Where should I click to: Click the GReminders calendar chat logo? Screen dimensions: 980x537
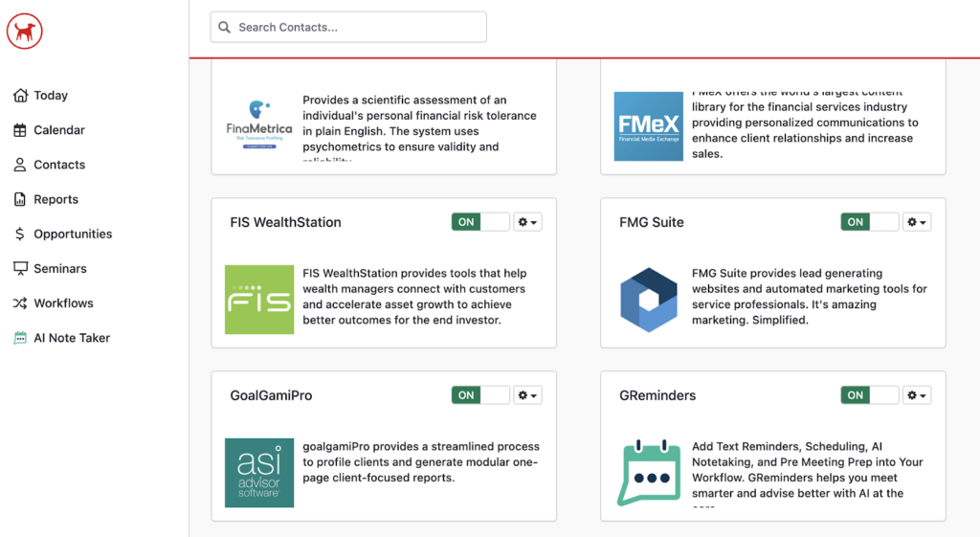click(648, 473)
